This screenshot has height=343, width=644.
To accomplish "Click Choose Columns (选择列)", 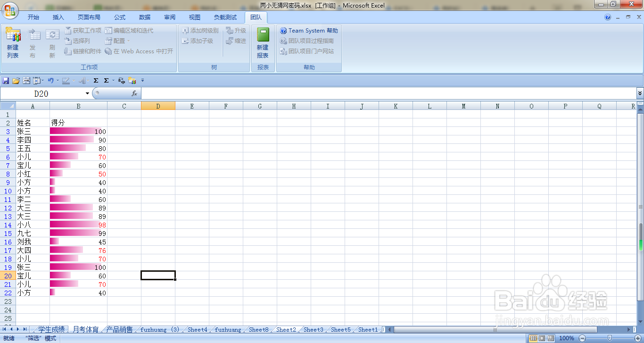I will (x=77, y=41).
